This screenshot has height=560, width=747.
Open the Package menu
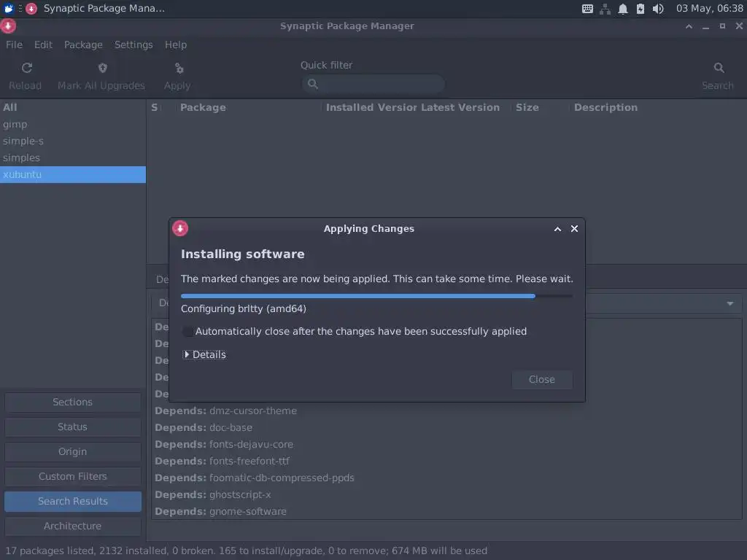[83, 44]
